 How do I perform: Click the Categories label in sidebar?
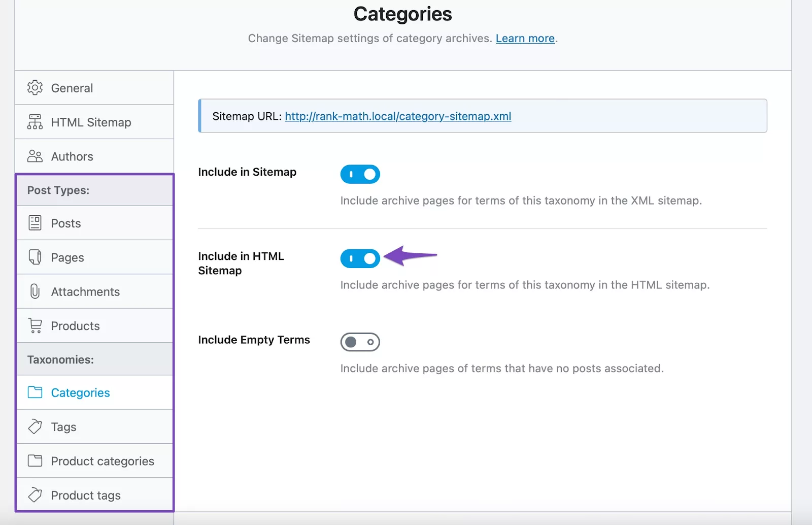[80, 392]
